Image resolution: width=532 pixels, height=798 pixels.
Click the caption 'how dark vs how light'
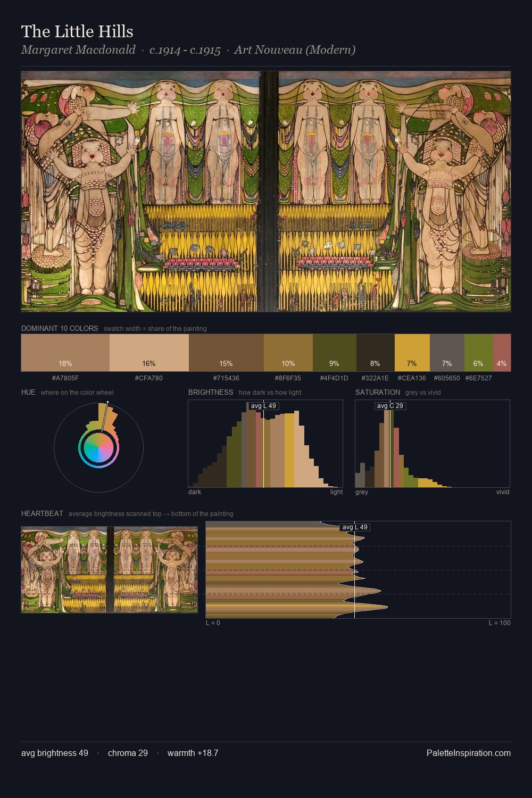[270, 393]
